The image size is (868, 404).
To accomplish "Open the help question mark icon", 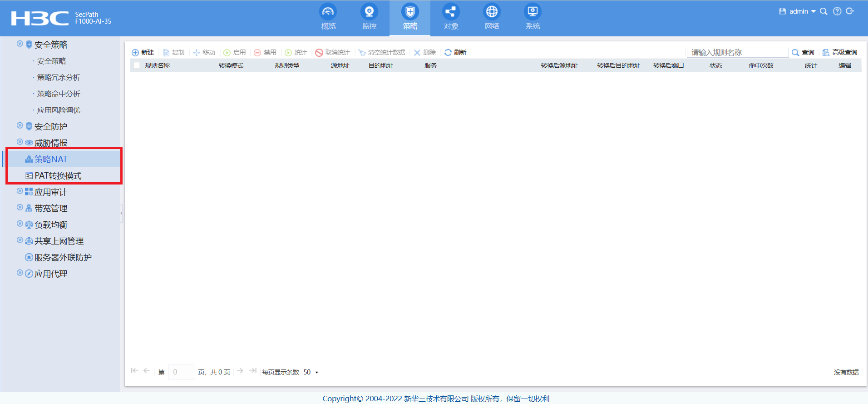I will click(837, 11).
